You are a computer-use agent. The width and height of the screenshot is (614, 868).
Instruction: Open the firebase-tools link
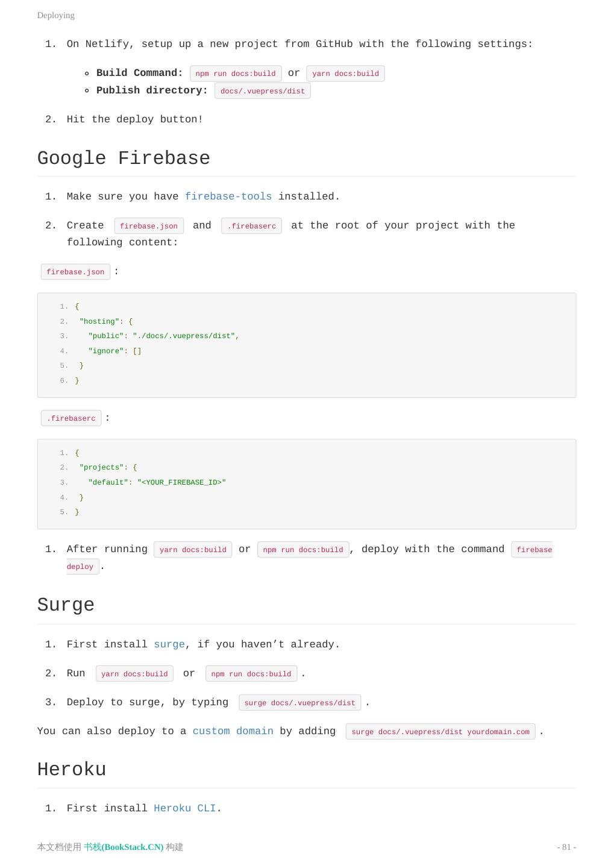coord(228,197)
